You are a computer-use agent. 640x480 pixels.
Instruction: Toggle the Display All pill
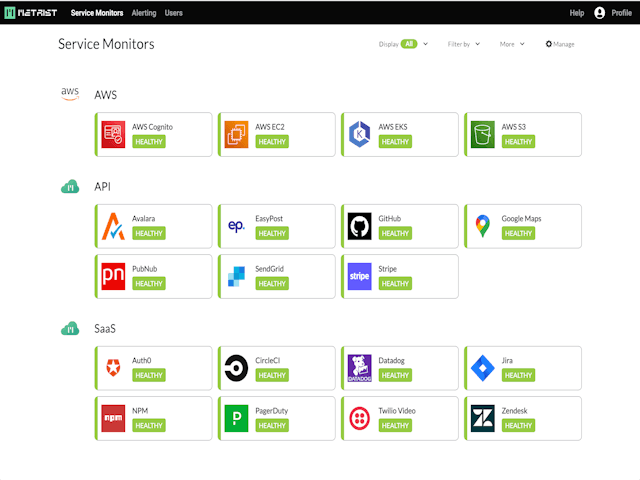[x=409, y=44]
